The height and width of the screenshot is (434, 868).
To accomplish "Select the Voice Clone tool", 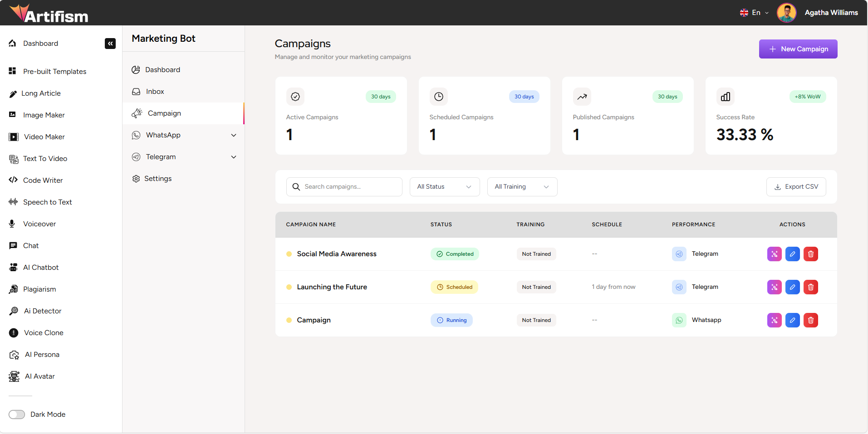I will pyautogui.click(x=43, y=332).
